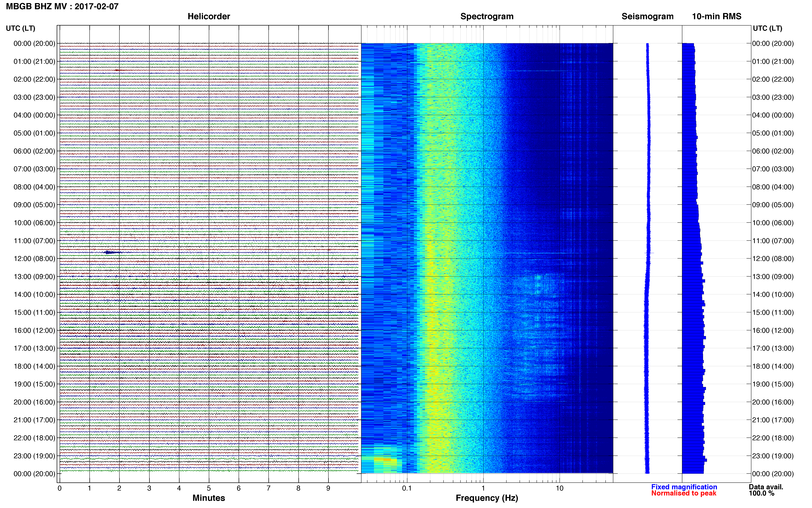Click the 'Fixed magnification' legend text
Viewport: 812px width, 508px height.
click(x=684, y=487)
